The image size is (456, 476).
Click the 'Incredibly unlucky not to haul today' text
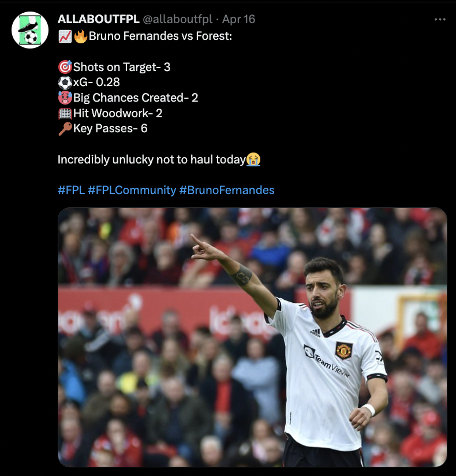click(151, 160)
